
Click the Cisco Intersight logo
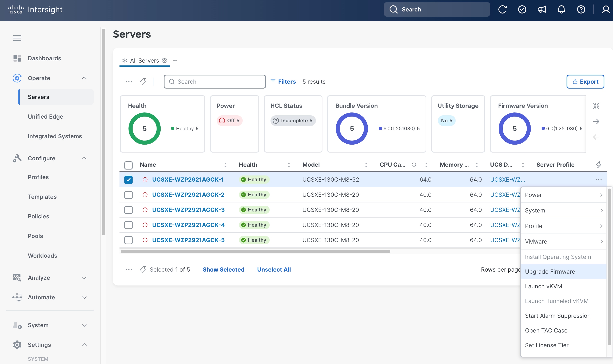coord(35,10)
